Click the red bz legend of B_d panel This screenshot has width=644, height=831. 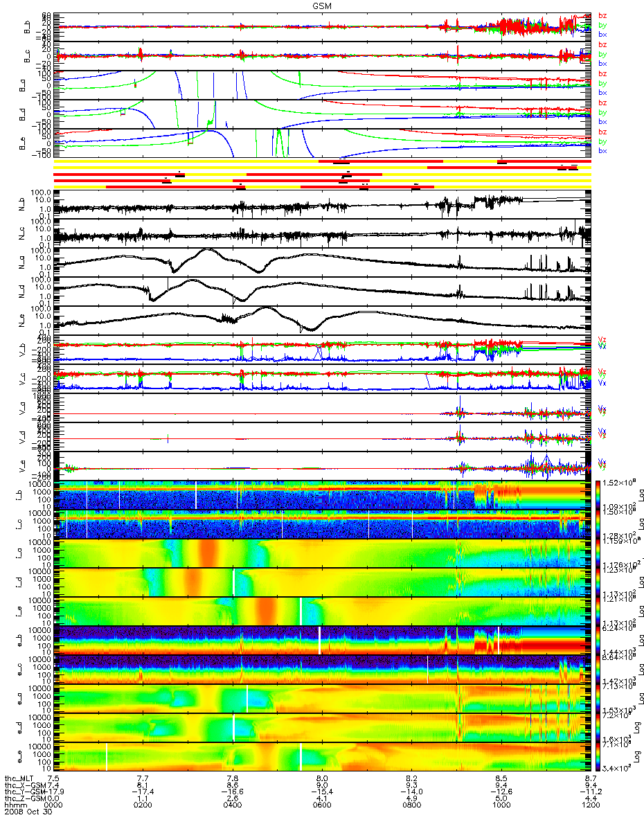(602, 103)
